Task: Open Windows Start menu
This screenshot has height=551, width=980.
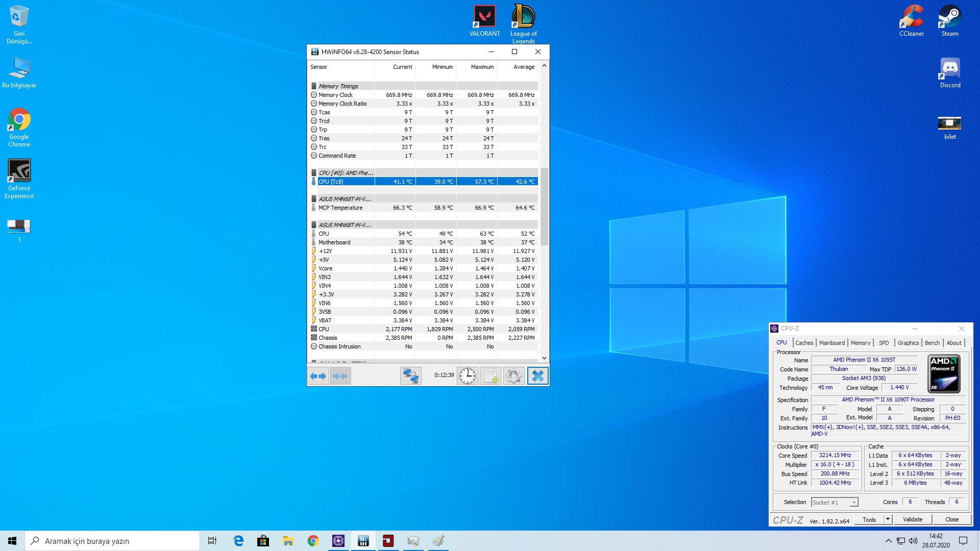Action: [x=12, y=541]
